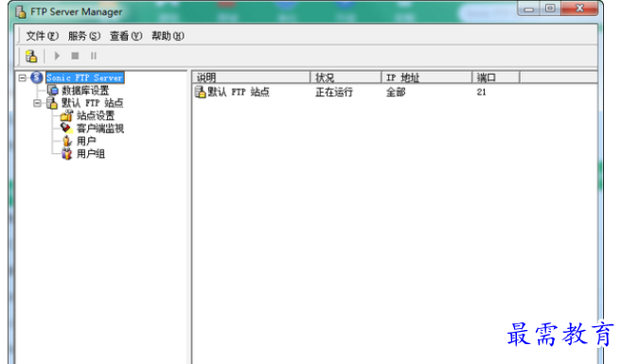Click the 用户 person icon
Screen dimensions: 622x364
(66, 141)
